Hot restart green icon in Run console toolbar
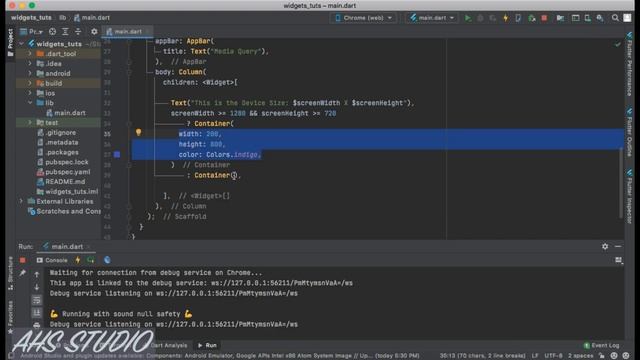This screenshot has height=360, width=640. [90, 260]
